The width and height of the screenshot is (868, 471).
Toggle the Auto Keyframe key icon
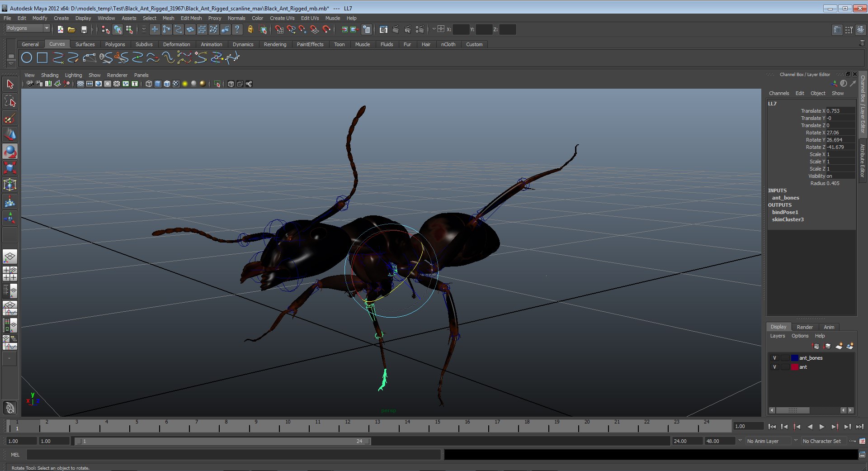pyautogui.click(x=853, y=441)
